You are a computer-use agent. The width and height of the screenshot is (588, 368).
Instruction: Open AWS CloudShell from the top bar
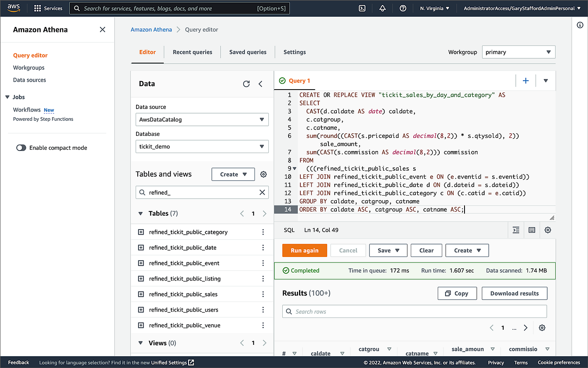362,8
